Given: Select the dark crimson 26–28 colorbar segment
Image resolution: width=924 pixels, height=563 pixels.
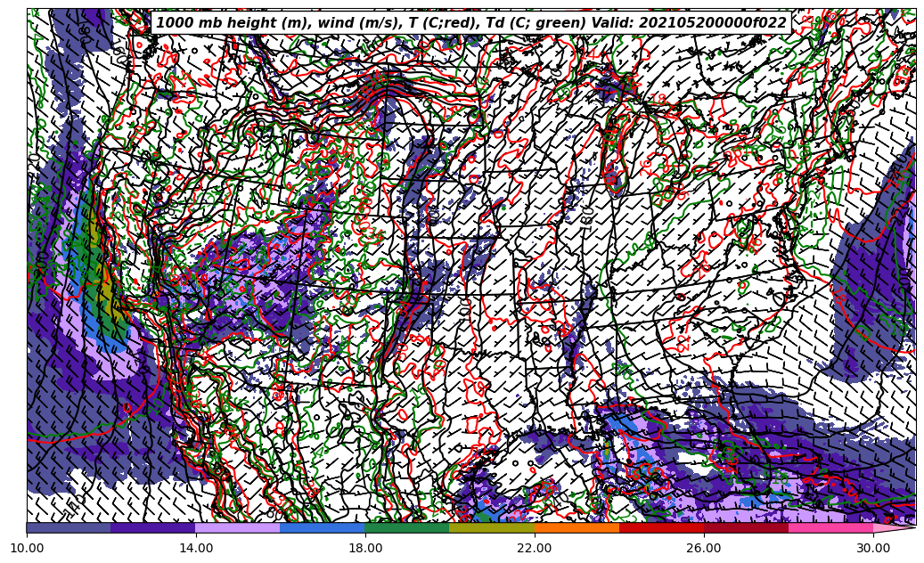Looking at the screenshot, I should (746, 527).
